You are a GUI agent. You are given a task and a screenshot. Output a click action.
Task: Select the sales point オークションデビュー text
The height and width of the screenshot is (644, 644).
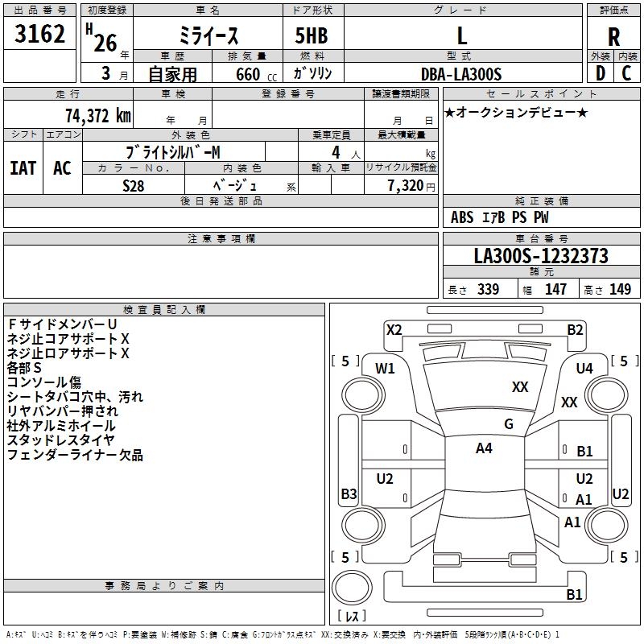click(x=516, y=113)
